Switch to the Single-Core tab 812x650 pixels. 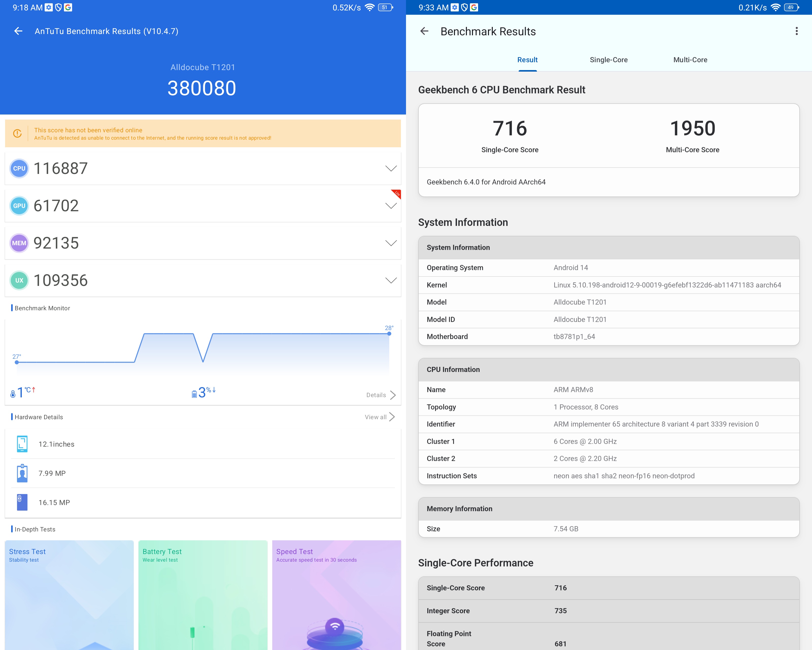609,60
